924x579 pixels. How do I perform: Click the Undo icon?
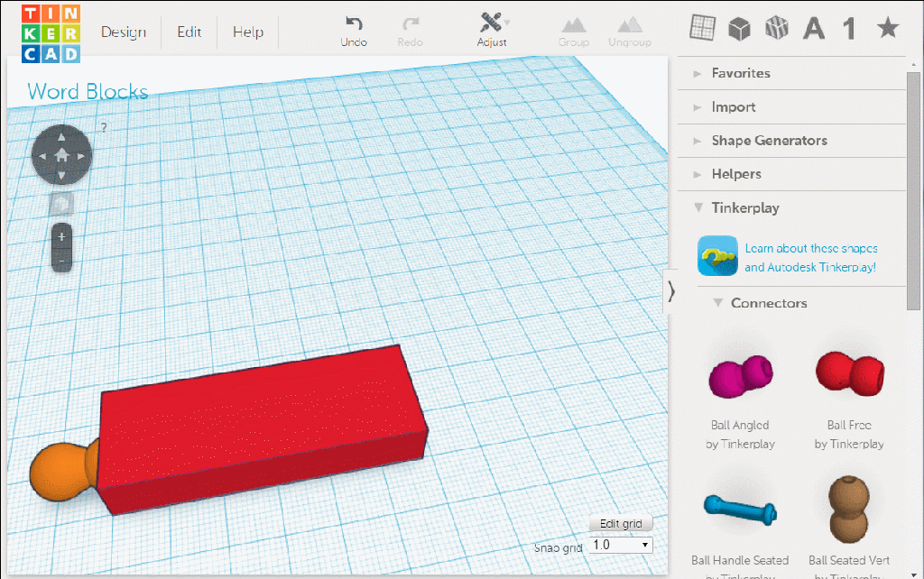pyautogui.click(x=354, y=23)
